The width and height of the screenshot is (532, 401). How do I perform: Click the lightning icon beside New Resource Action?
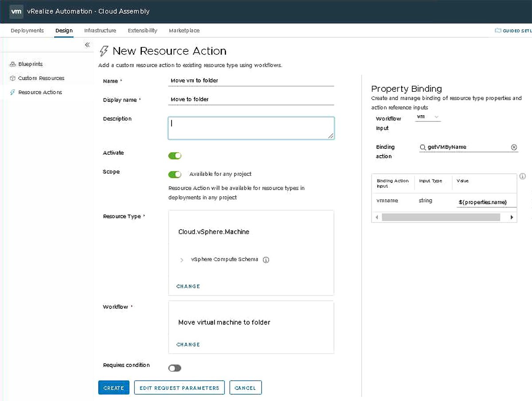pyautogui.click(x=103, y=50)
